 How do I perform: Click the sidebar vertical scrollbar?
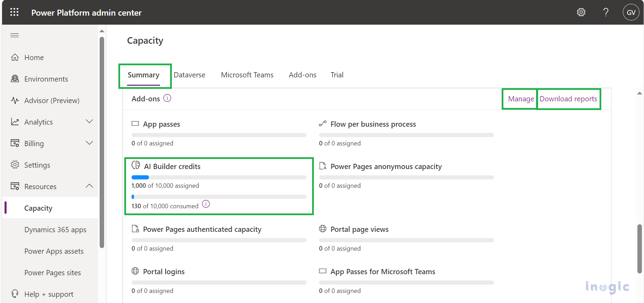tap(102, 142)
